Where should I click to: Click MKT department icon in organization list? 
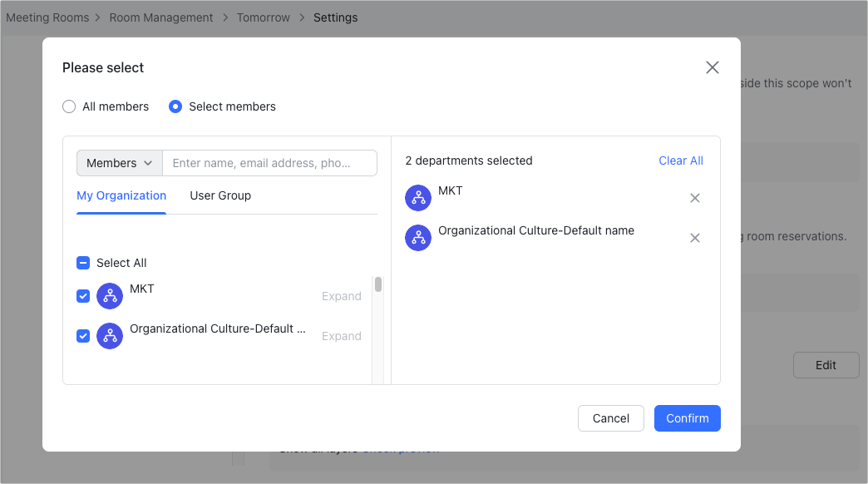coord(110,296)
